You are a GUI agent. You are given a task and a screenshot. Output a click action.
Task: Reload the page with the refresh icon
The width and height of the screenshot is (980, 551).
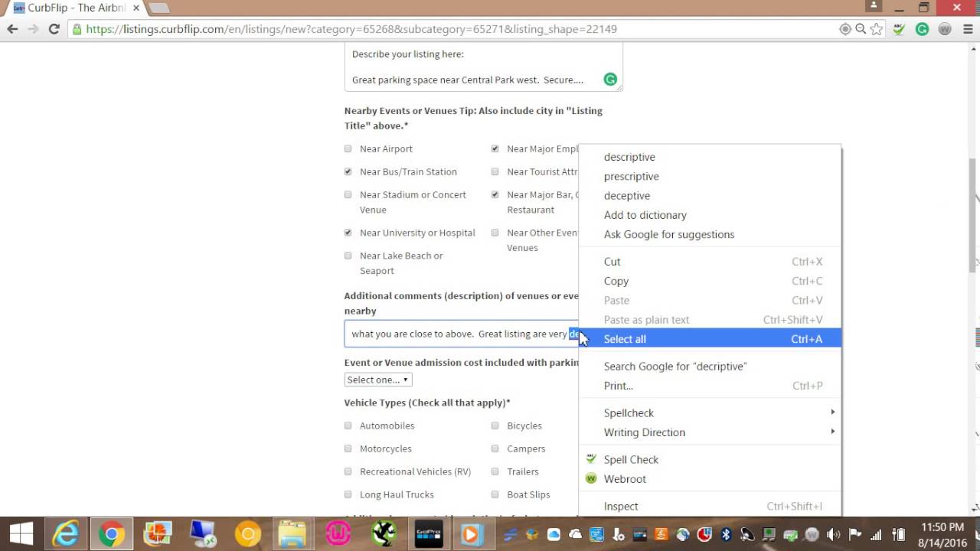pyautogui.click(x=54, y=29)
